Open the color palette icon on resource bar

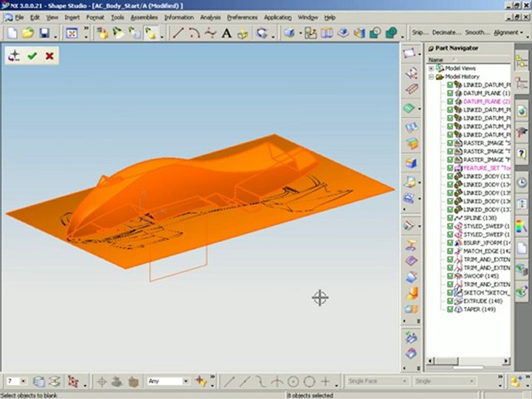pos(522,226)
